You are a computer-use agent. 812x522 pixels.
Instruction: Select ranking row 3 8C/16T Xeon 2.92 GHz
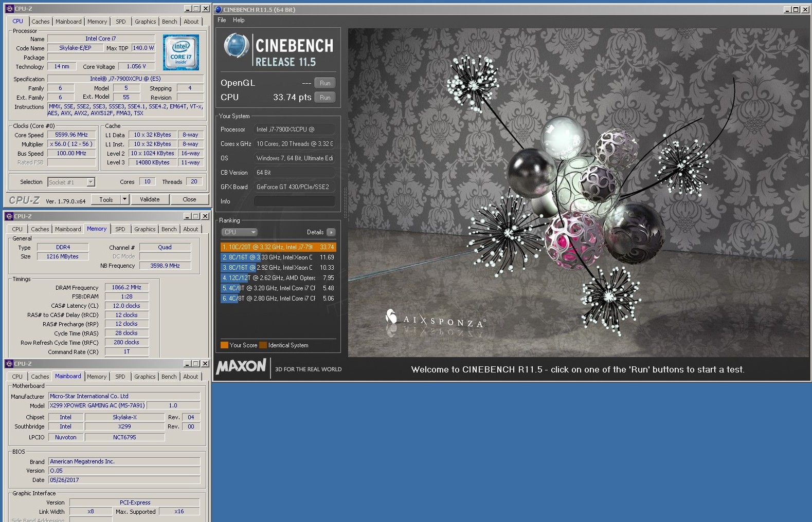(x=278, y=268)
